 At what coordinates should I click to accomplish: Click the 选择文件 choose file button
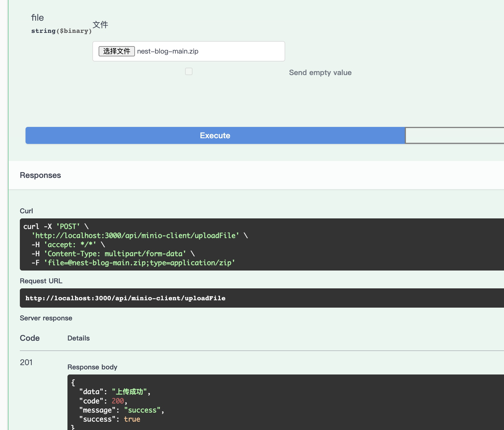pyautogui.click(x=117, y=51)
